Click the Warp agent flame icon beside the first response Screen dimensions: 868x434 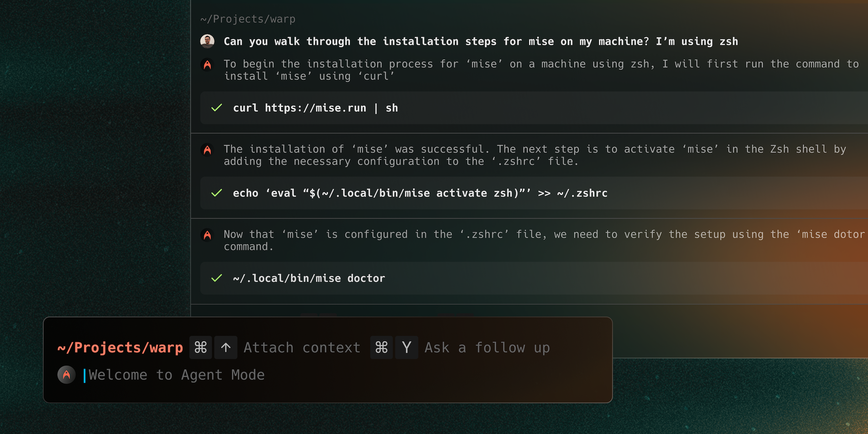[207, 64]
